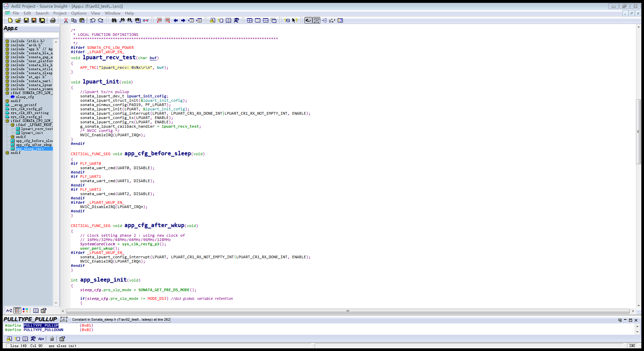Open the File menu
Viewport: 644px width, 351px height.
point(16,13)
